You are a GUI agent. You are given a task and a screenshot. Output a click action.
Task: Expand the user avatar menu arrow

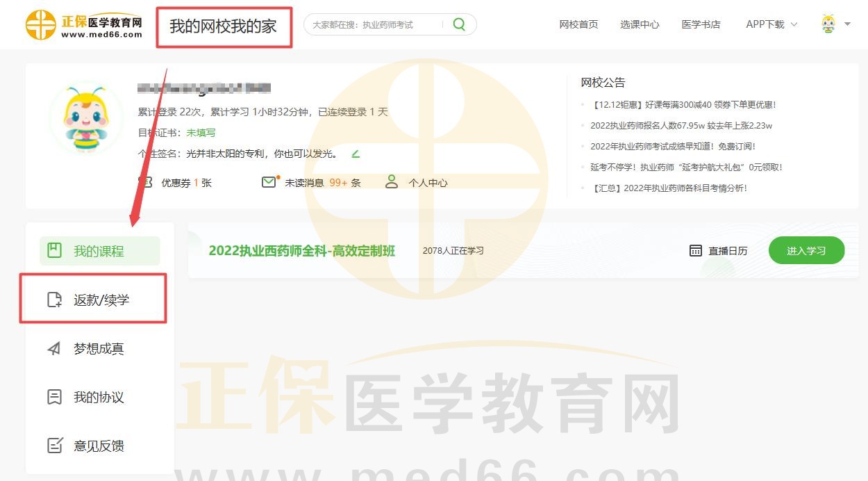click(847, 24)
